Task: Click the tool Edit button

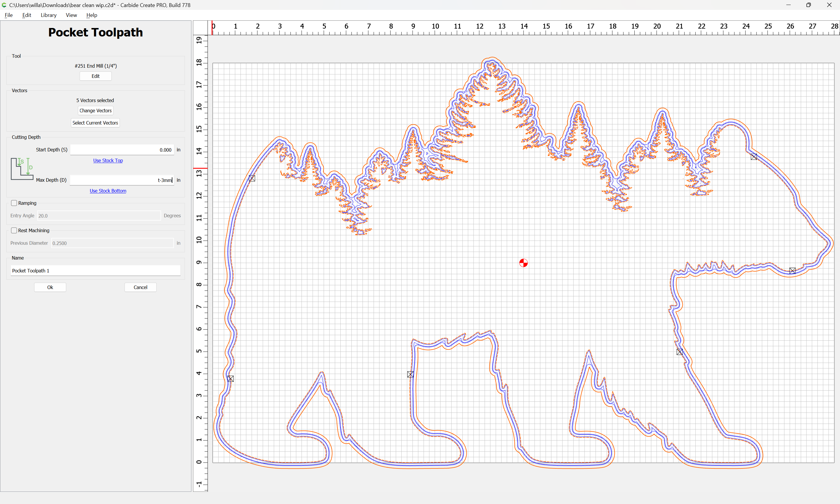Action: [x=95, y=76]
